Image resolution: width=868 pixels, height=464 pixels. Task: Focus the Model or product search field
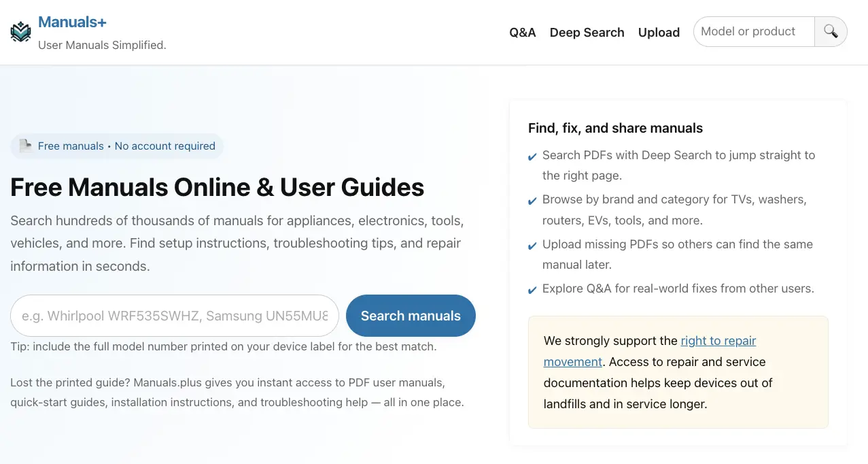(x=753, y=31)
